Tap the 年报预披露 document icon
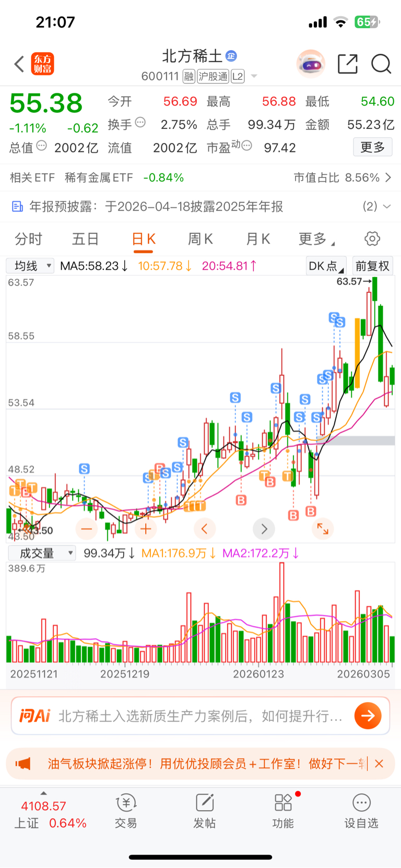Screen dimensions: 401x868 pyautogui.click(x=17, y=207)
